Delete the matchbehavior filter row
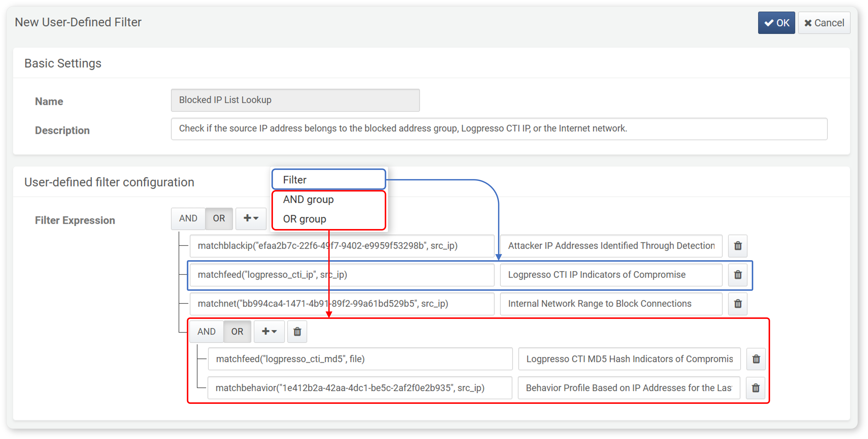868x439 pixels. [756, 388]
